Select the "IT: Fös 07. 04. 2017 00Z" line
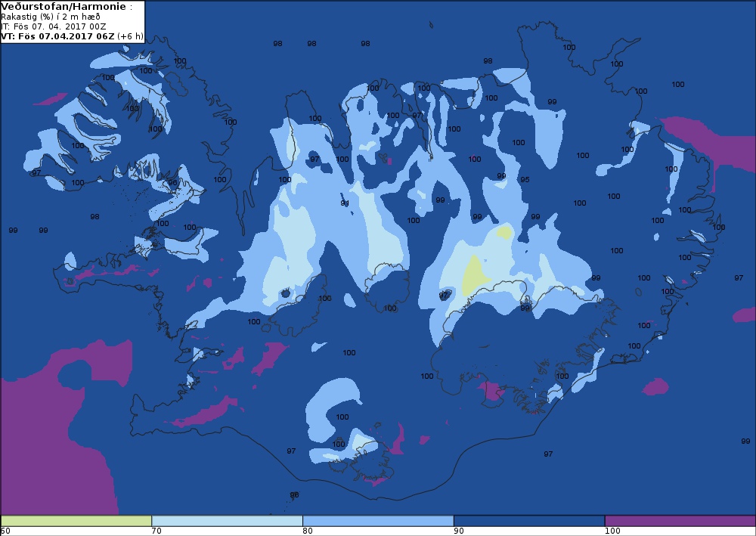756x536 pixels. pyautogui.click(x=54, y=26)
